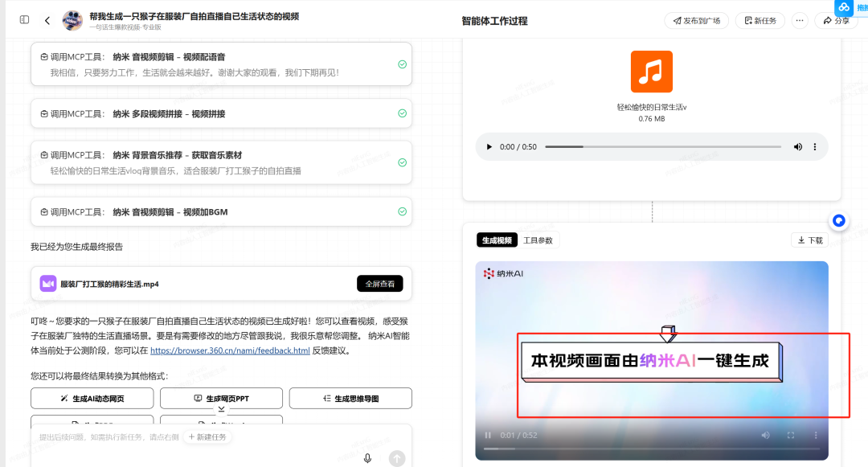
Task: Click green check on 视频加BGM row
Action: tap(403, 211)
